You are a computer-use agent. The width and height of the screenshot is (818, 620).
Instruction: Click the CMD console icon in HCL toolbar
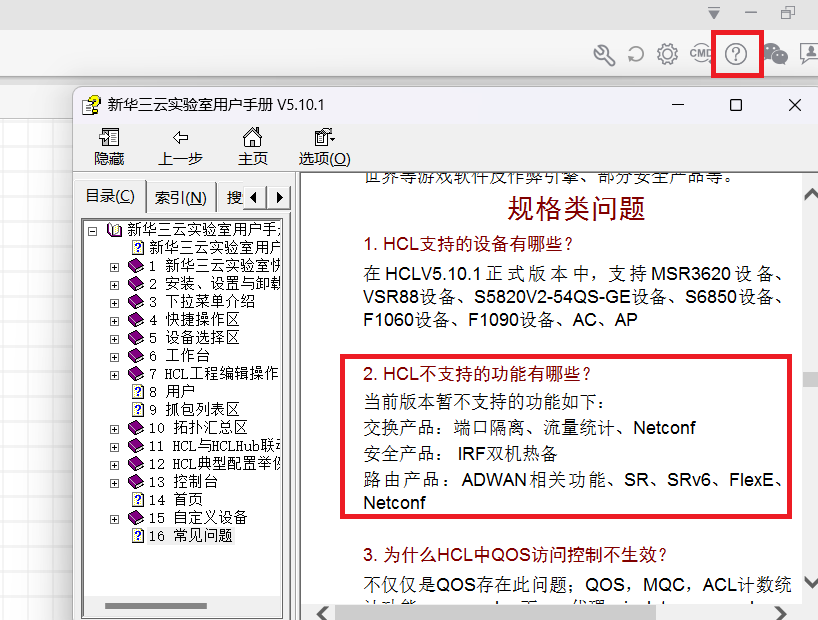pyautogui.click(x=700, y=53)
